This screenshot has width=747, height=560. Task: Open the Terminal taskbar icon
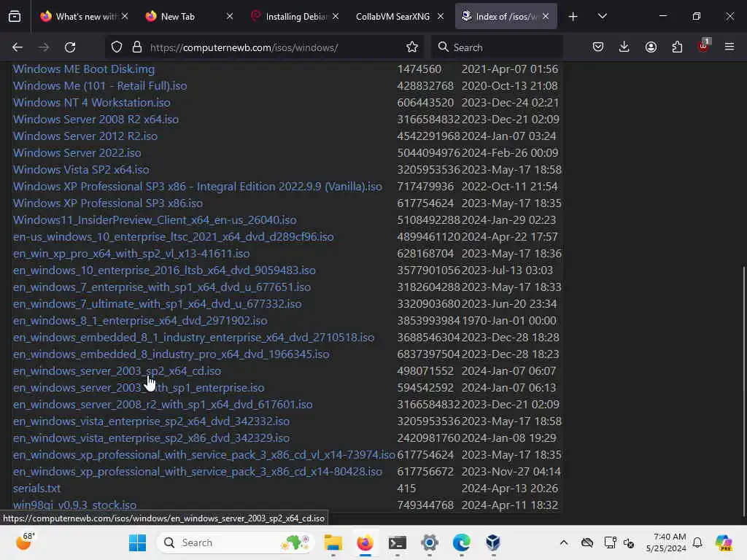click(398, 542)
